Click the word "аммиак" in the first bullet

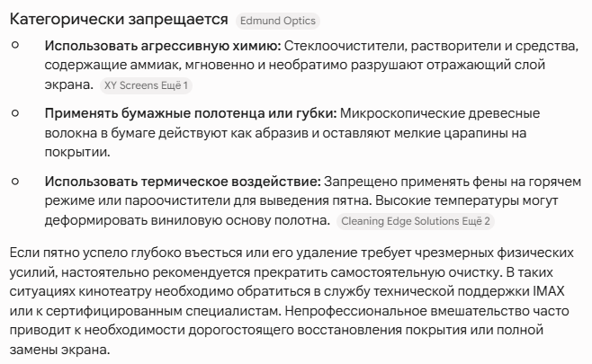pos(156,66)
